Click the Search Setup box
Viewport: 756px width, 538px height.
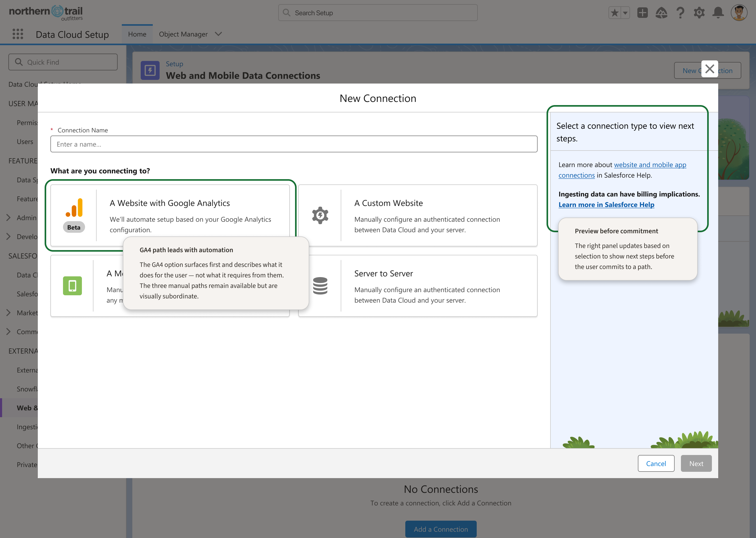378,13
